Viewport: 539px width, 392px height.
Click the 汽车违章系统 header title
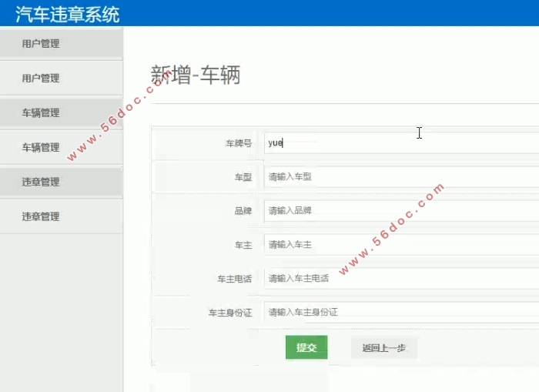click(68, 14)
